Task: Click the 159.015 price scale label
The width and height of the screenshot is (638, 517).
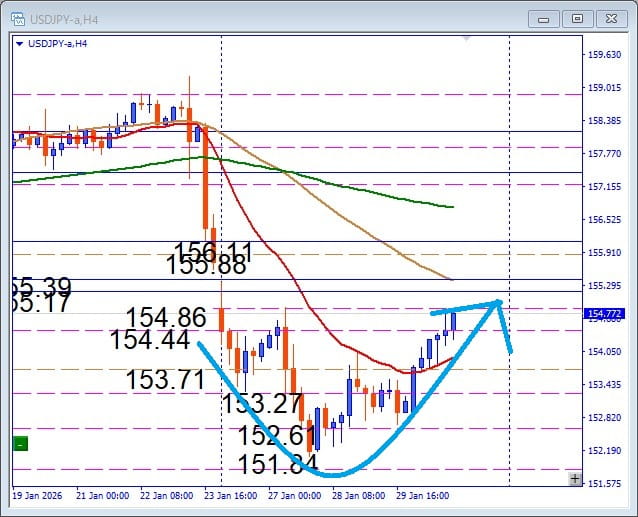Action: click(605, 87)
